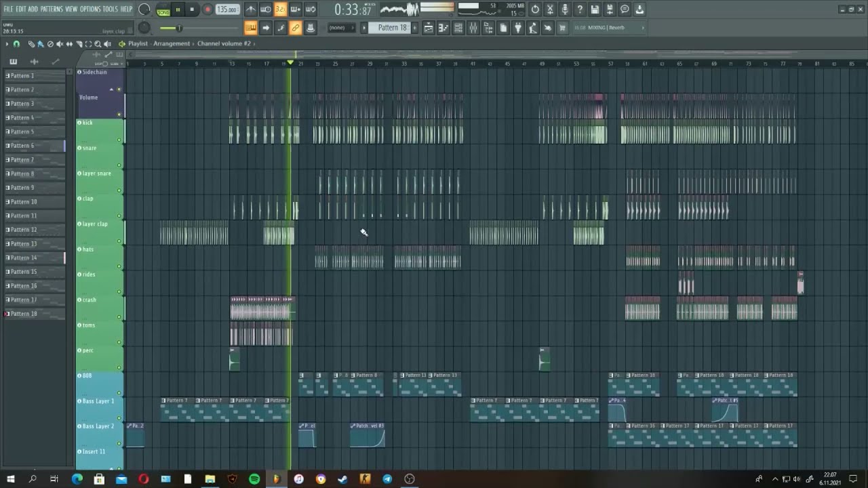Open the FILE menu
Image resolution: width=868 pixels, height=488 pixels.
[8, 9]
